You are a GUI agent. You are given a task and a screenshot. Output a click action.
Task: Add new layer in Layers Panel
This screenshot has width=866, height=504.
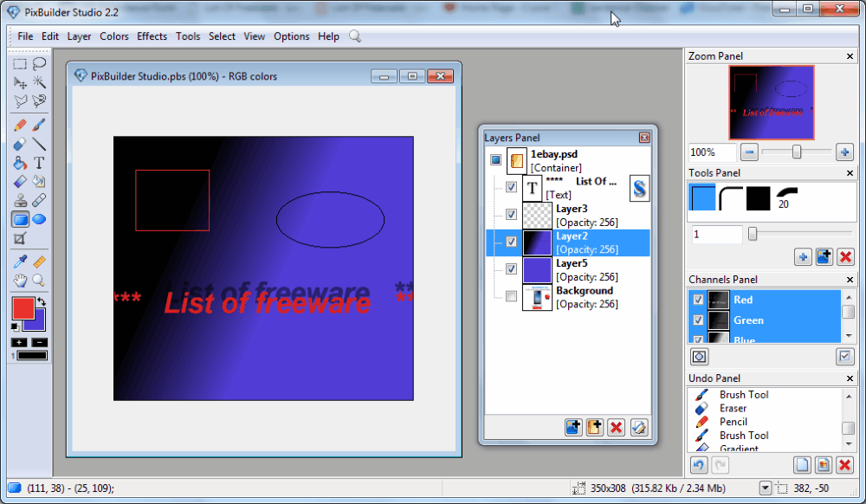(573, 427)
